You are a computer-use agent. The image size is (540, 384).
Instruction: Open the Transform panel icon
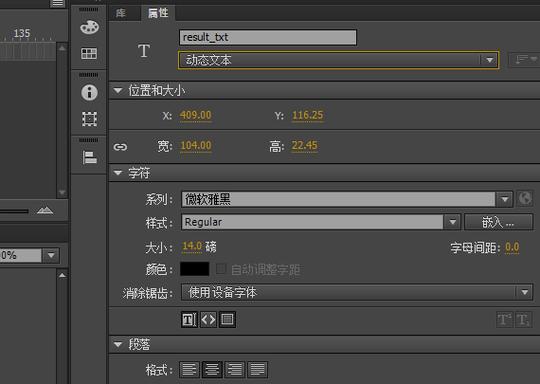89,119
